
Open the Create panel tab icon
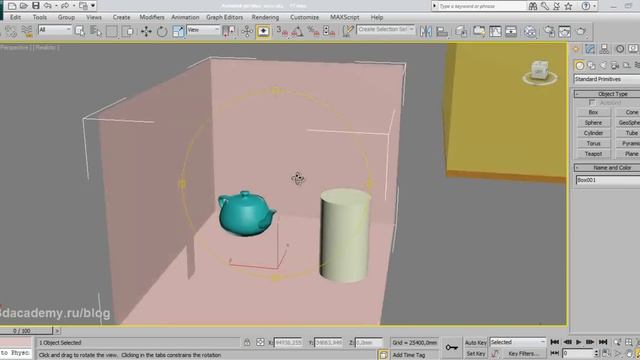coord(577,49)
